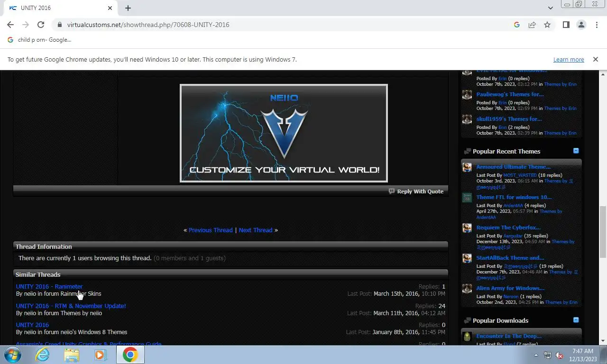Share this page using the share icon
The width and height of the screenshot is (607, 364).
pyautogui.click(x=532, y=25)
